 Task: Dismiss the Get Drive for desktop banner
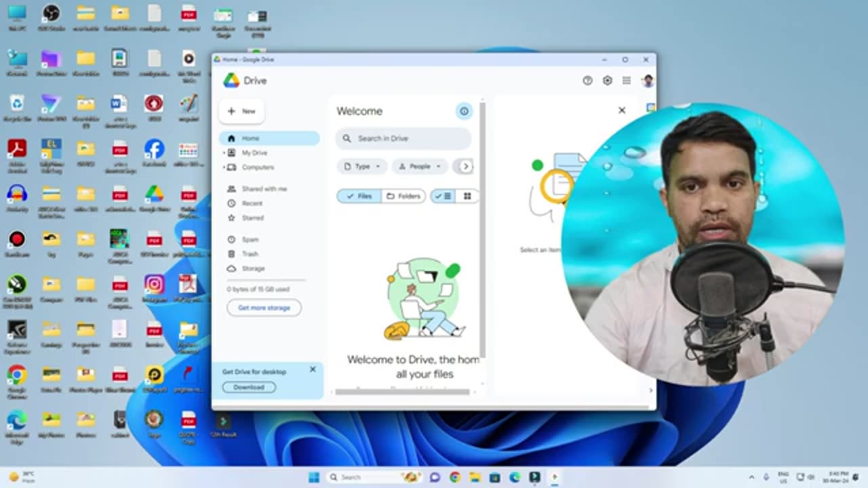(313, 369)
